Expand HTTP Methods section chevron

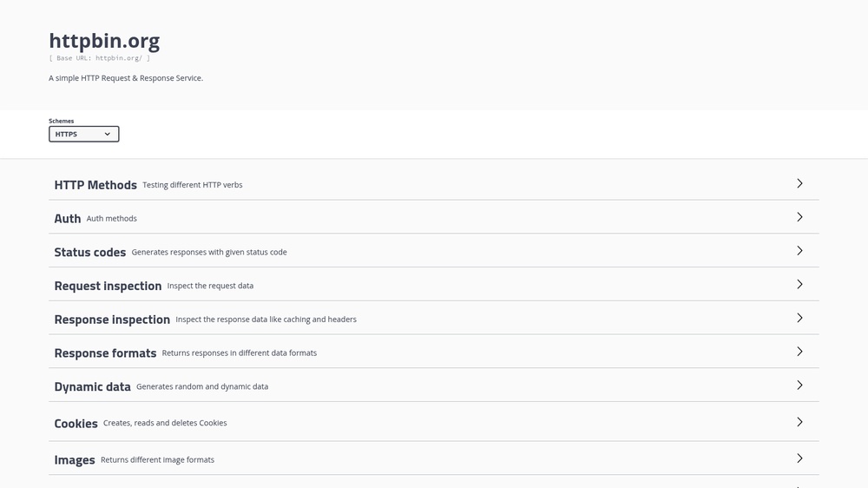tap(799, 183)
